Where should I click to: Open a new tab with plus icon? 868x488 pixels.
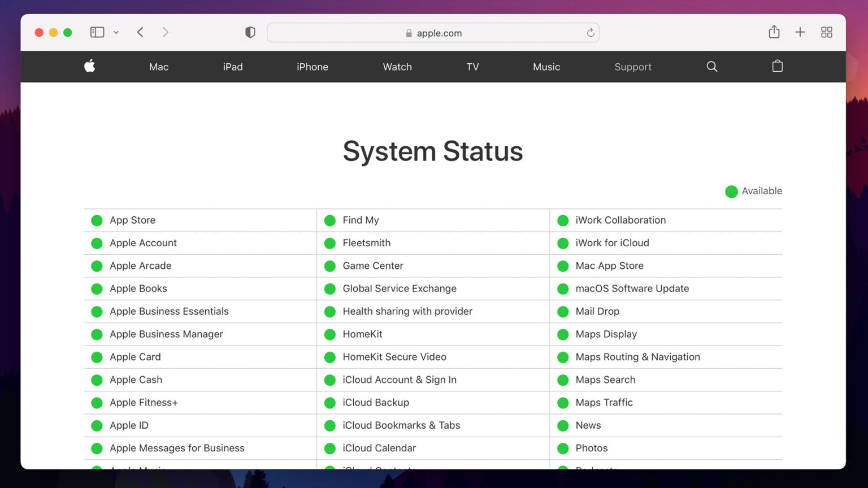pos(800,32)
